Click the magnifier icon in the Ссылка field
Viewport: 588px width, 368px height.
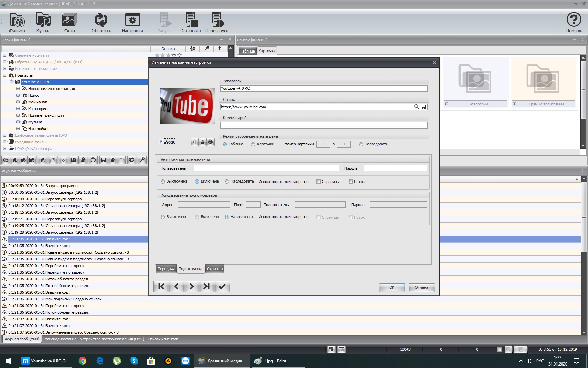416,107
